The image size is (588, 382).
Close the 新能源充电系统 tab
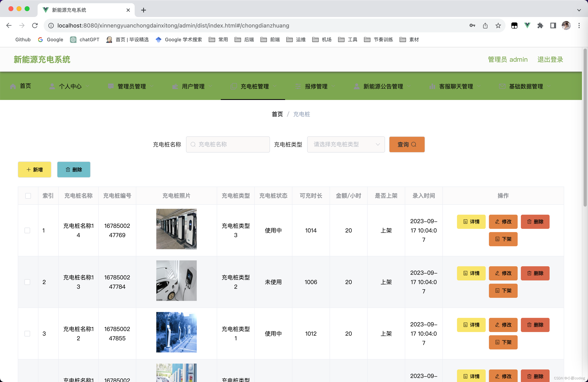point(128,10)
